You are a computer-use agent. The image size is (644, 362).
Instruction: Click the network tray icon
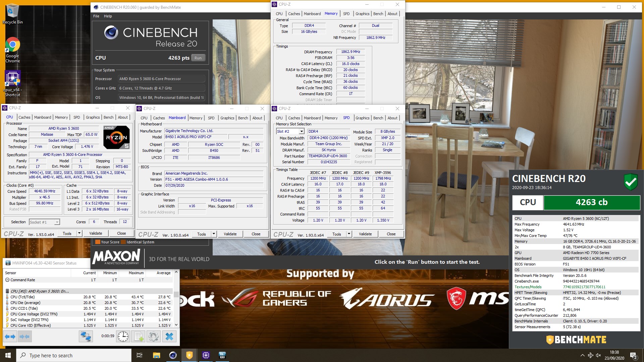[590, 355]
